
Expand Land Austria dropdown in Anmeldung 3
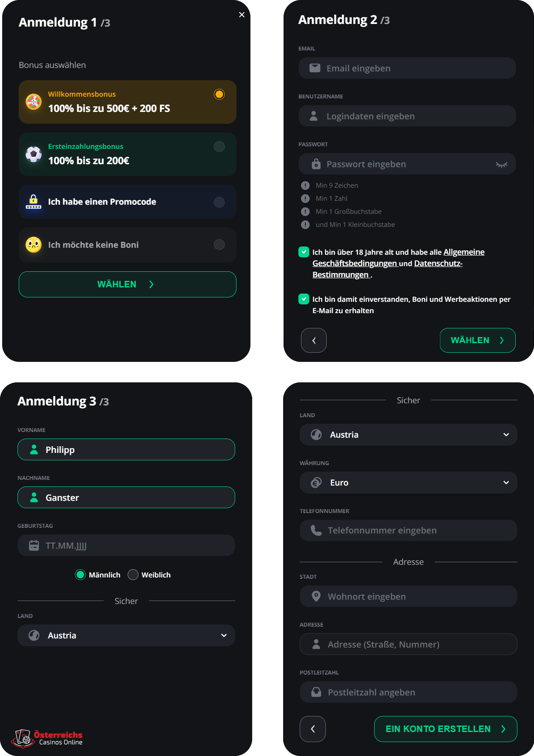tap(126, 635)
